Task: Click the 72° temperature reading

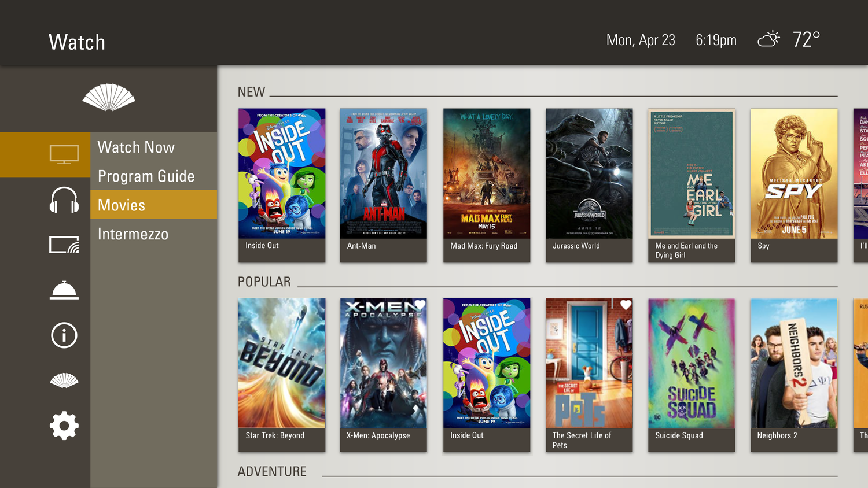Action: pyautogui.click(x=806, y=39)
